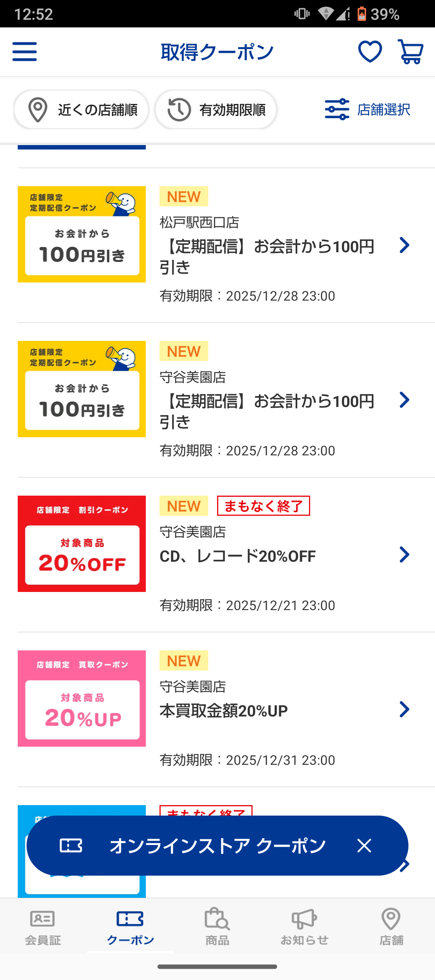Screen dimensions: 435x980
Task: Open the お知らせ notifications tab
Action: pyautogui.click(x=304, y=926)
